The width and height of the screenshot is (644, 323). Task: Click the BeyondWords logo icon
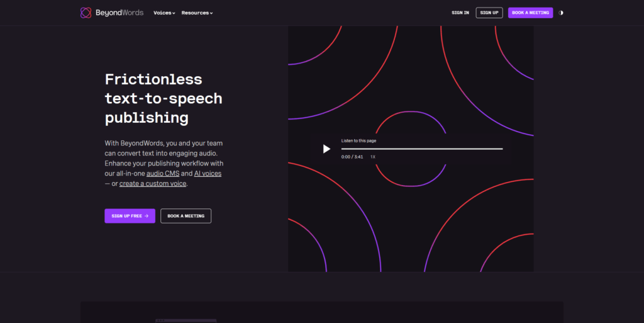click(86, 13)
